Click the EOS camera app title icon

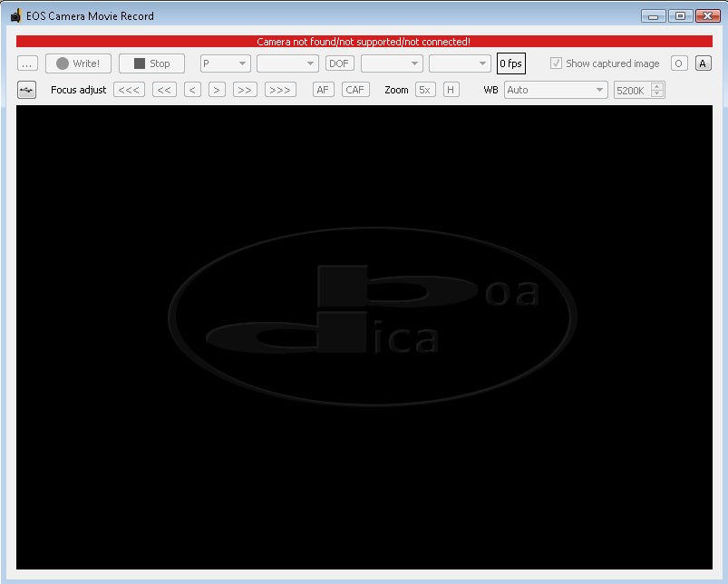point(15,15)
